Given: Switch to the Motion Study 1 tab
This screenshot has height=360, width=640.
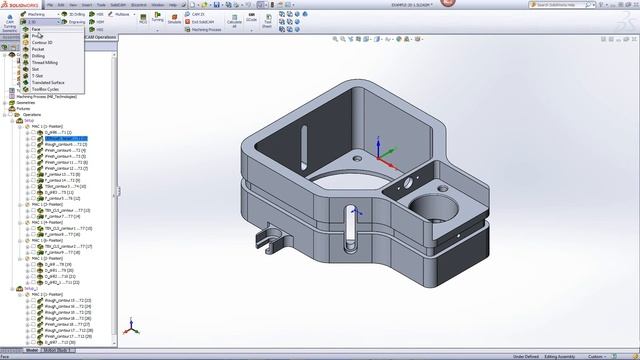Looking at the screenshot, I should [57, 350].
